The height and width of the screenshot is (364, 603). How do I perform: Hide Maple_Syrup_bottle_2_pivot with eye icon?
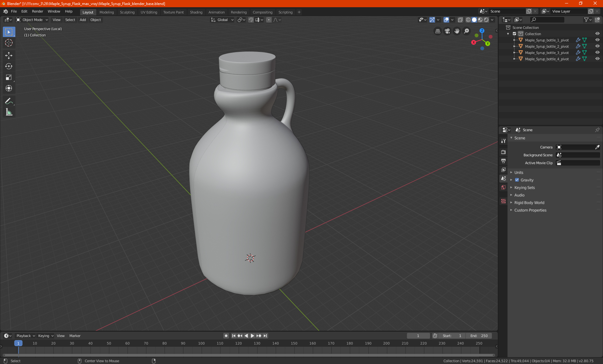(597, 46)
